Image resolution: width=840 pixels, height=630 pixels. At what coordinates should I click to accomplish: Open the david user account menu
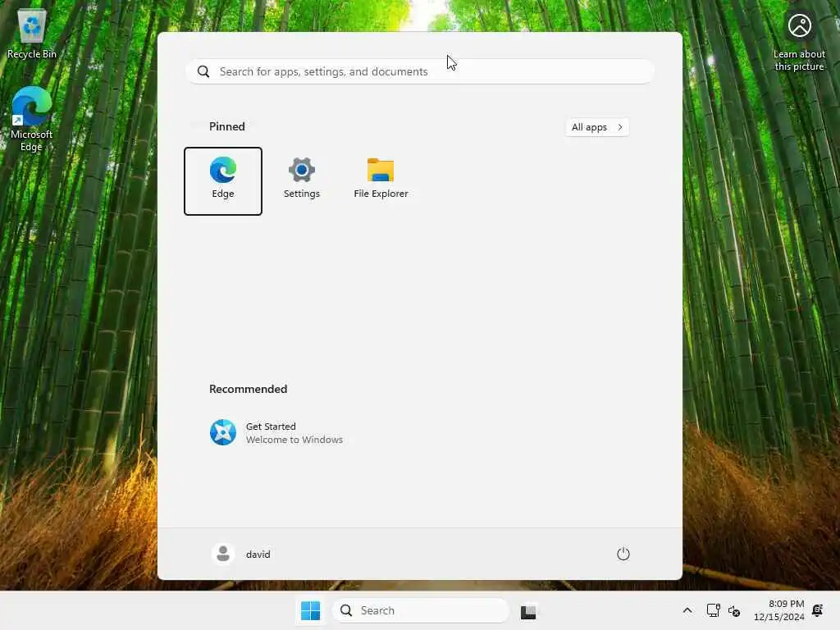tap(241, 554)
